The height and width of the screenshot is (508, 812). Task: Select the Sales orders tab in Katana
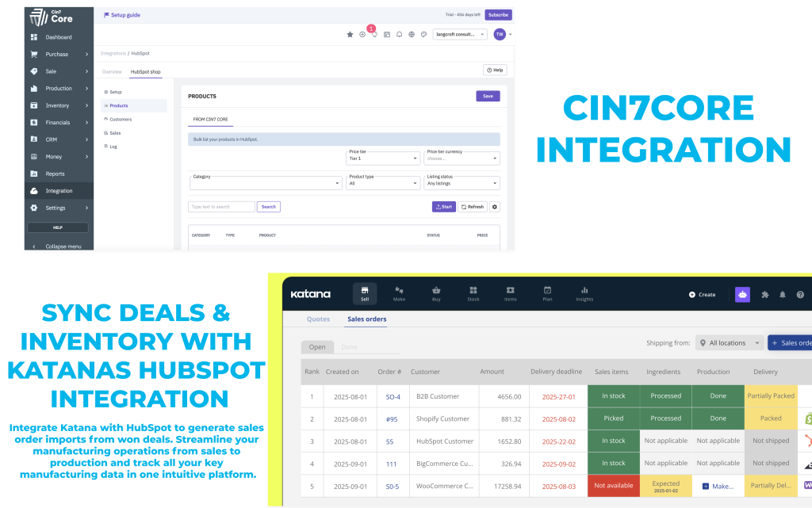366,319
